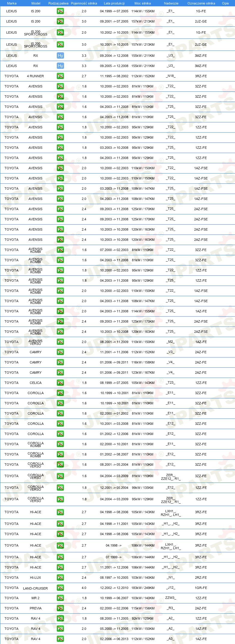
Task: Click petrol fuel icon for Lexus IS 200 3.0
Action: pyautogui.click(x=60, y=21)
